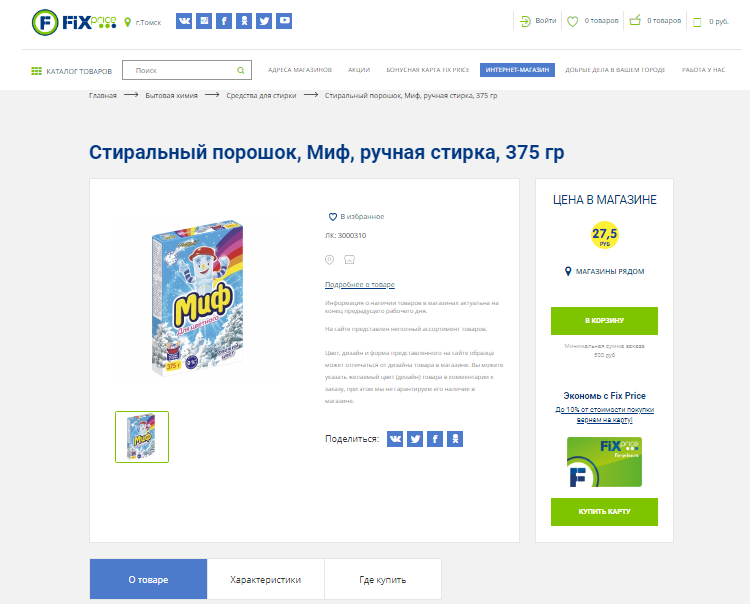Open Facebook icon in header
The image size is (750, 604).
(224, 21)
